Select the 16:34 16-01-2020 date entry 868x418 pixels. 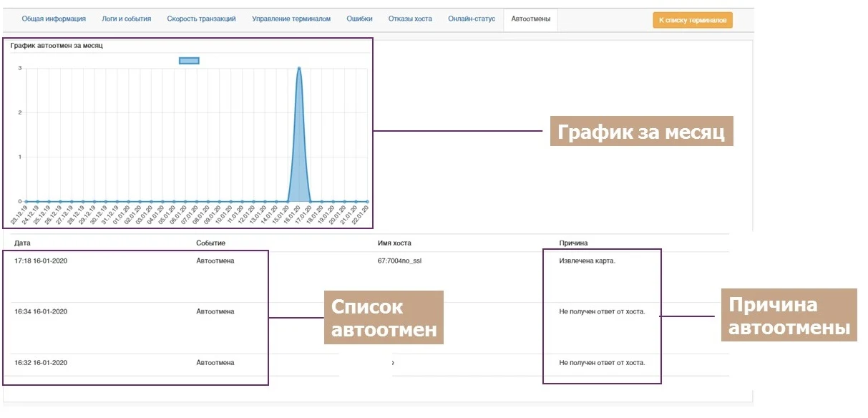41,312
